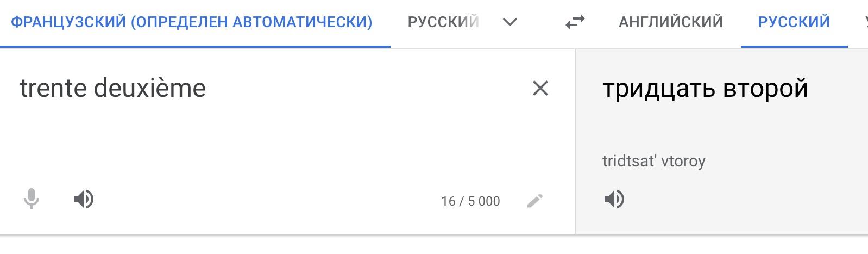Expand the source language dropdown chevron
This screenshot has height=254, width=868.
tap(510, 22)
